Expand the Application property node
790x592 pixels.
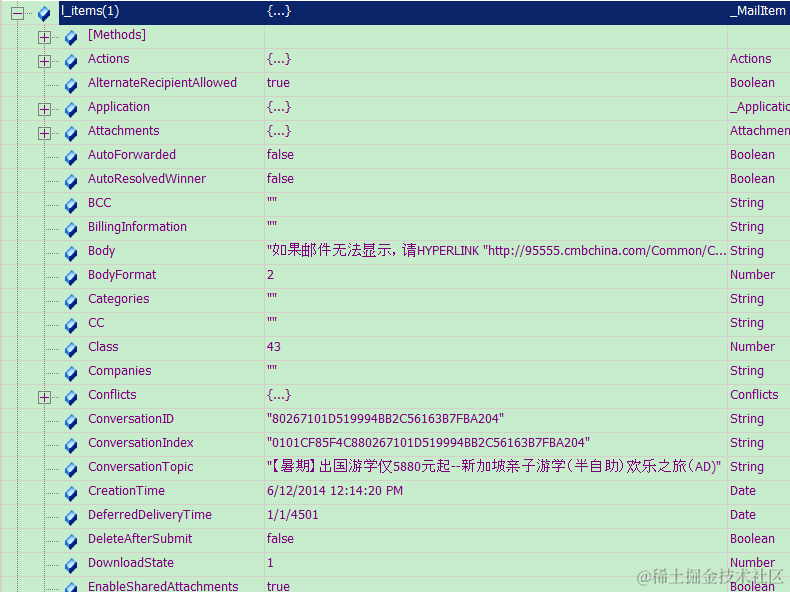tap(44, 109)
